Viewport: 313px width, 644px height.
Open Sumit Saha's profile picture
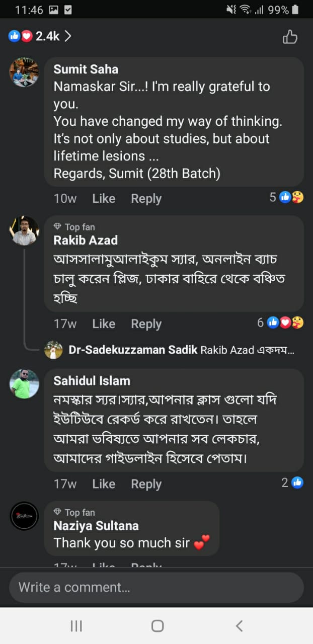pos(24,72)
